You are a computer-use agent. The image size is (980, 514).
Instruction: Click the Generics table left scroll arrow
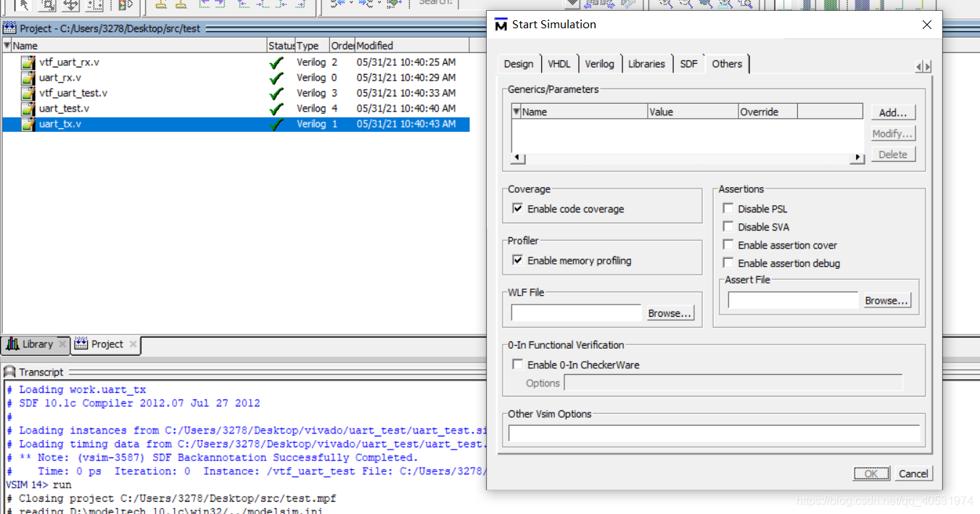point(518,157)
